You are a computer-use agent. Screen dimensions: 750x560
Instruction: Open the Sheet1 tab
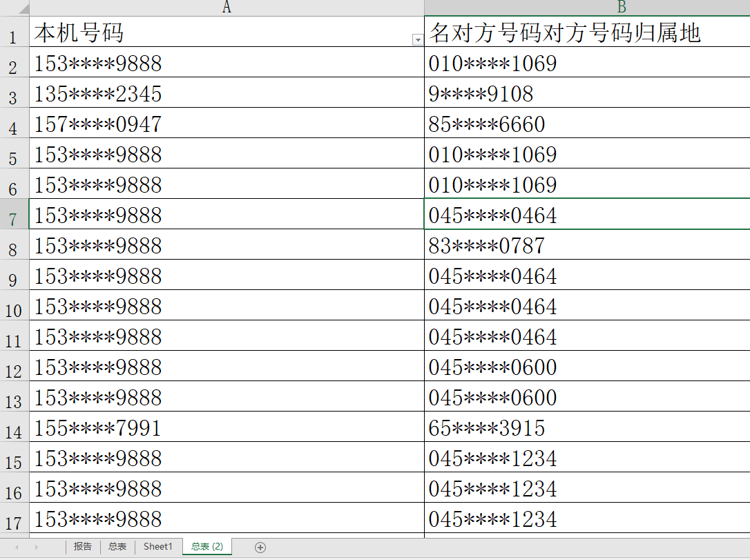coord(158,546)
